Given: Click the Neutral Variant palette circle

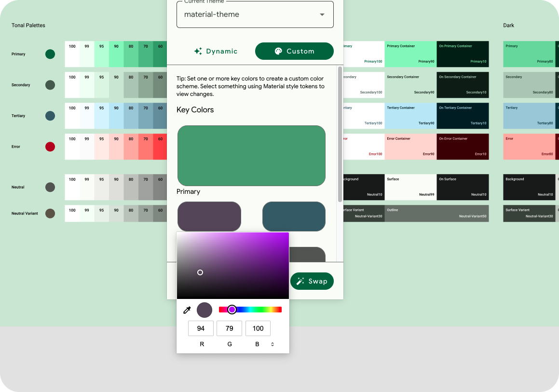Looking at the screenshot, I should (x=50, y=213).
